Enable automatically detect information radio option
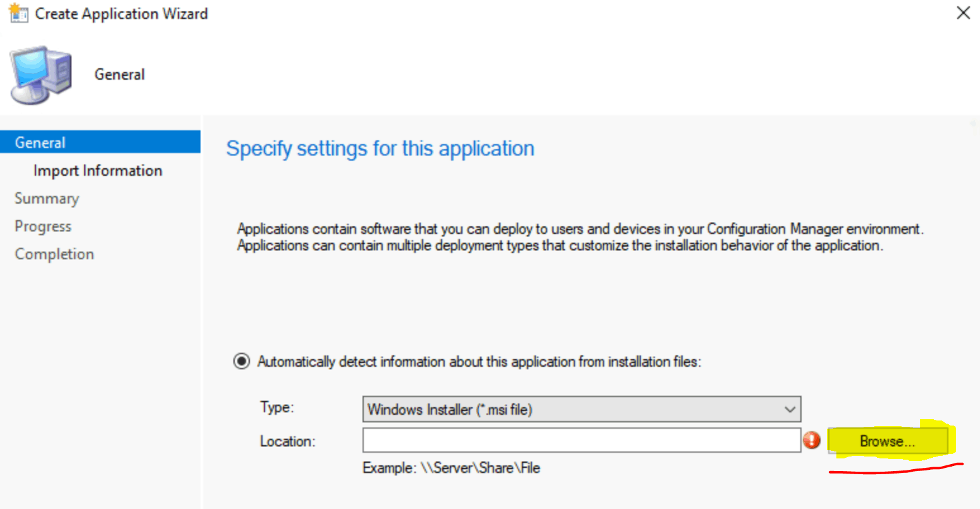980x509 pixels. click(x=242, y=362)
